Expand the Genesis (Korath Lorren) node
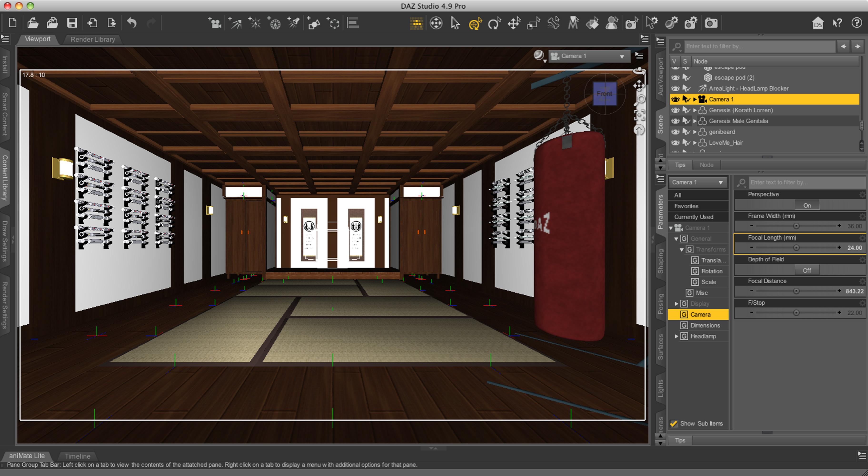 pyautogui.click(x=695, y=110)
